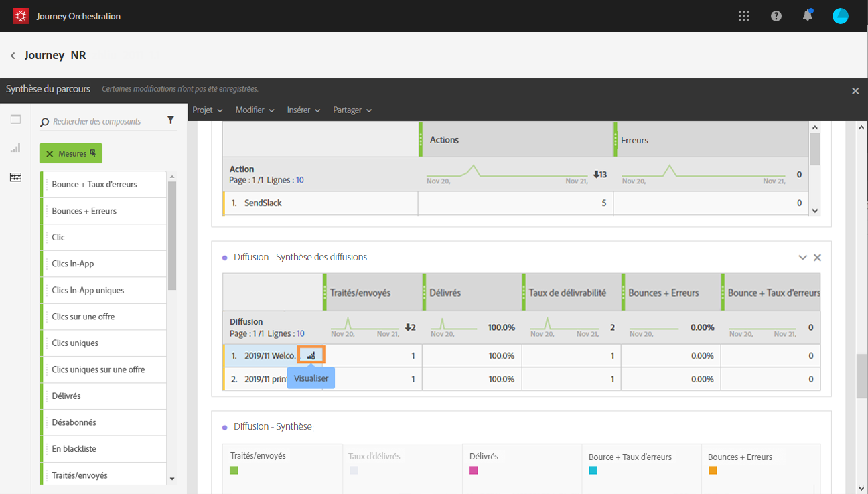Image resolution: width=868 pixels, height=494 pixels.
Task: Click the Diffusion - Synthèse des diffusions panel title
Action: point(300,257)
